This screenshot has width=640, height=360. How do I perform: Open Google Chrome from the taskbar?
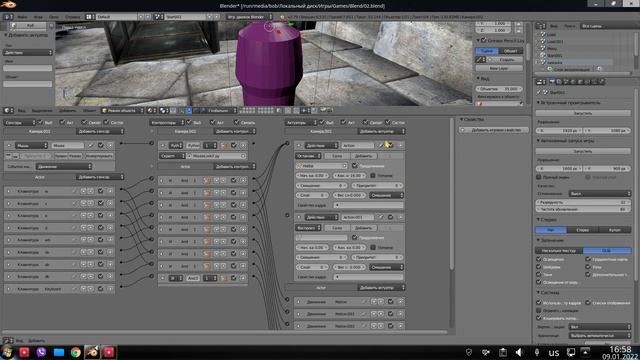point(76,352)
